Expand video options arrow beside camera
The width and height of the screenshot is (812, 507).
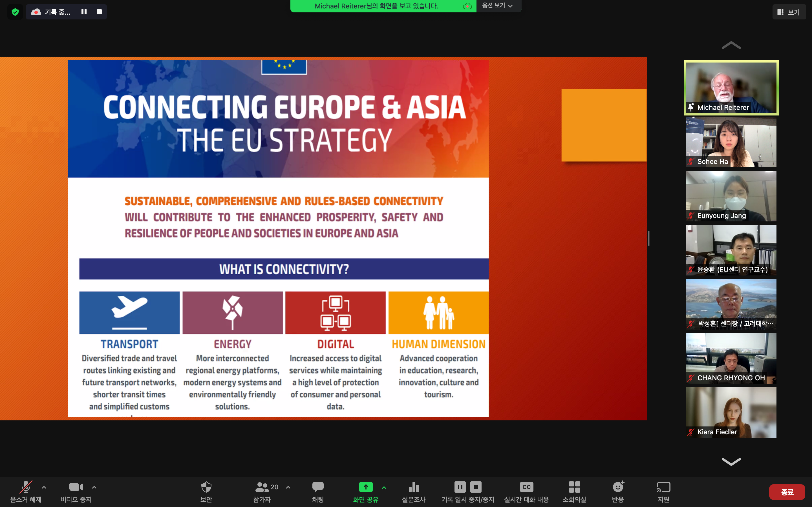(x=94, y=487)
